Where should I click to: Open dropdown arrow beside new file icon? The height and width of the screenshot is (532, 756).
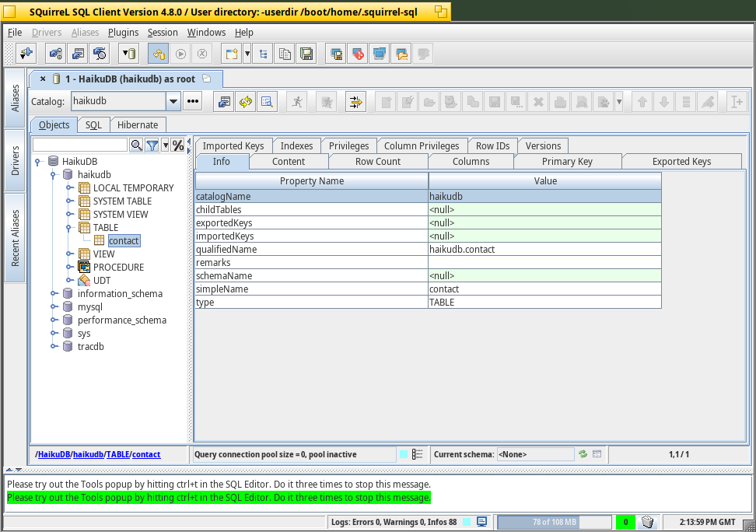pyautogui.click(x=247, y=54)
